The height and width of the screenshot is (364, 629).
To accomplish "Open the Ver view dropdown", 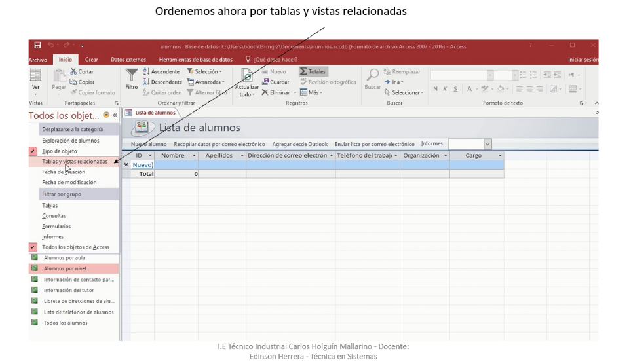I will click(36, 94).
